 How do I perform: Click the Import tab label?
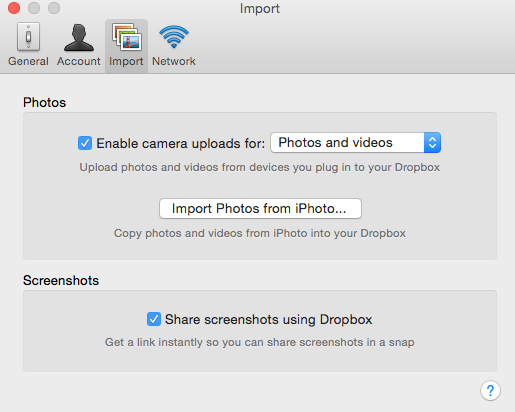(x=126, y=62)
